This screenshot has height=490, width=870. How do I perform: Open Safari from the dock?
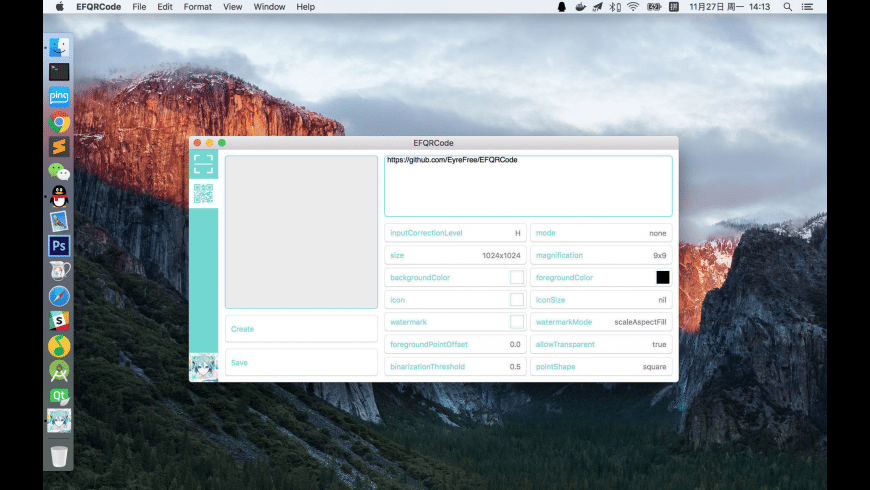pyautogui.click(x=59, y=296)
